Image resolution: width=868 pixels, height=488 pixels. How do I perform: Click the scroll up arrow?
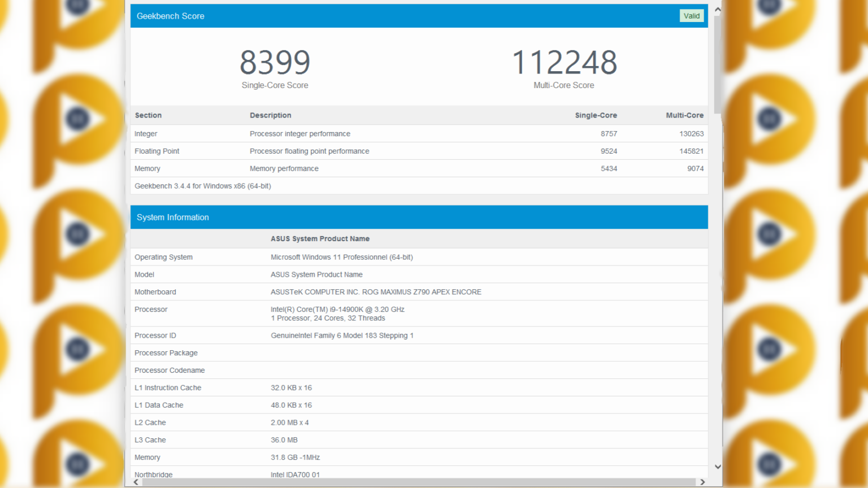(x=717, y=8)
